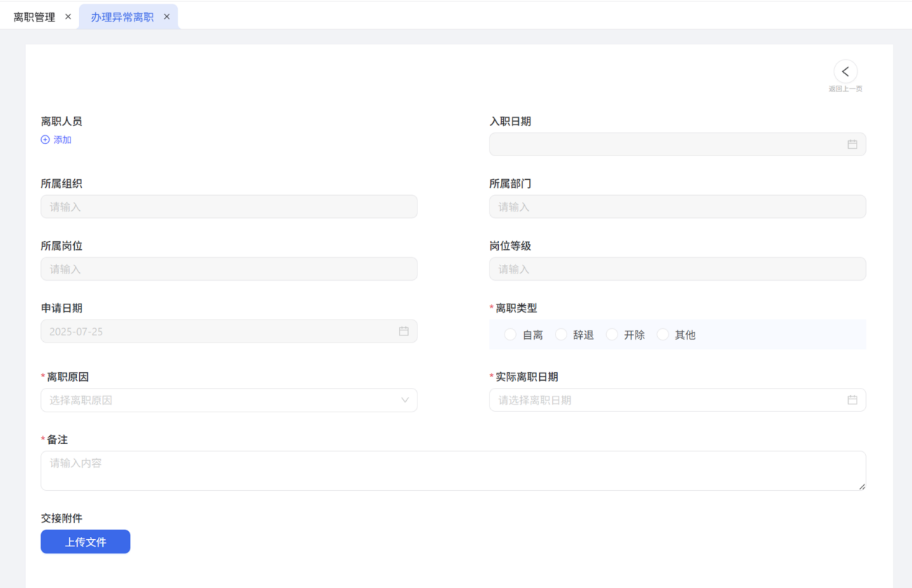Close the 离职管理 tab
This screenshot has width=912, height=588.
pos(68,17)
